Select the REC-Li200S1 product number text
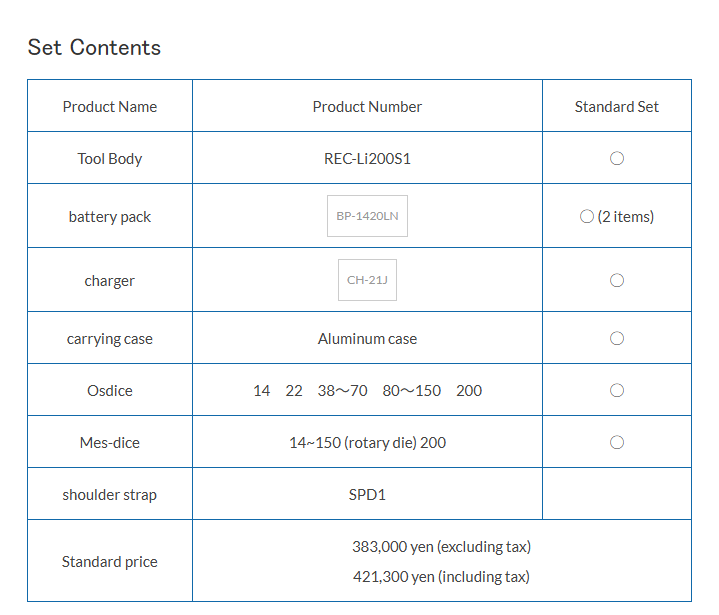Image resolution: width=719 pixels, height=615 pixels. 367,158
